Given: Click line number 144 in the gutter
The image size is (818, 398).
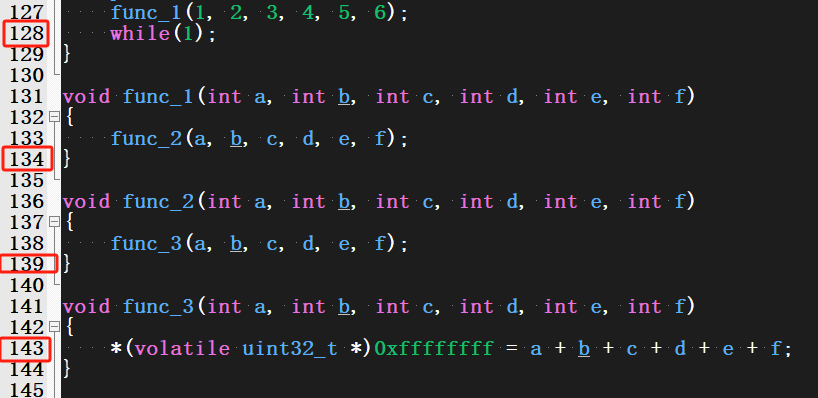Looking at the screenshot, I should click(26, 369).
